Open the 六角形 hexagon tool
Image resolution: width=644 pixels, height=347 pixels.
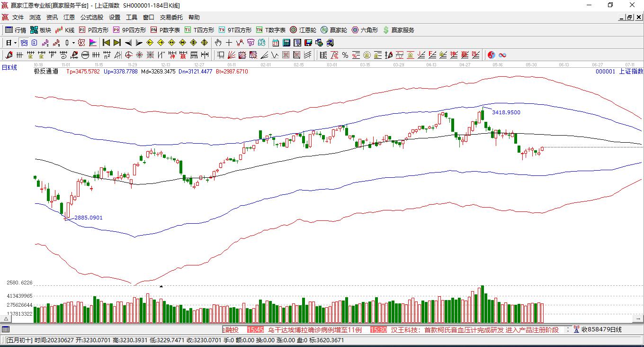pyautogui.click(x=365, y=30)
